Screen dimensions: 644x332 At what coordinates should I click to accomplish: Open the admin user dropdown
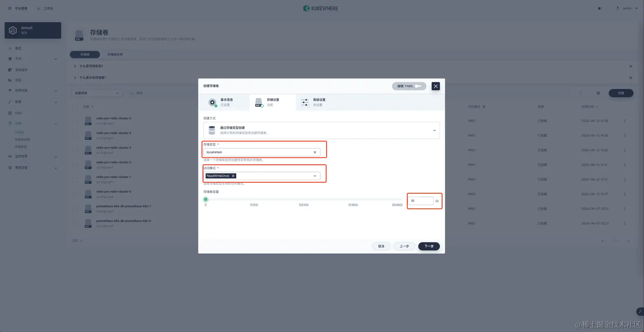tap(627, 8)
